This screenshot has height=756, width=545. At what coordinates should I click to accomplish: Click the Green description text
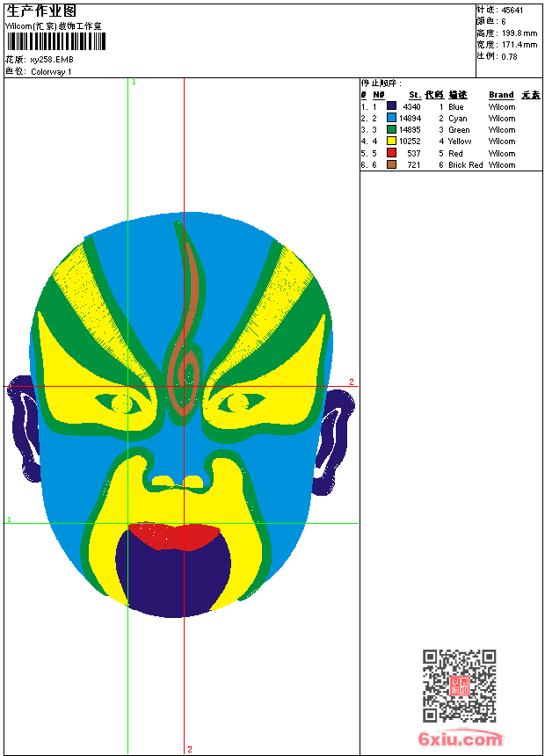click(x=459, y=130)
